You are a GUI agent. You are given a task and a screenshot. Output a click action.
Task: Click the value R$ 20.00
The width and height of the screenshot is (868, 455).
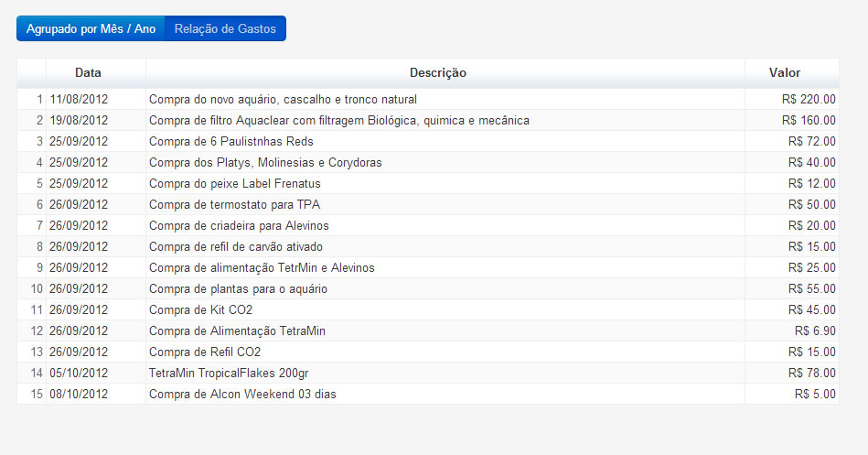(x=811, y=226)
